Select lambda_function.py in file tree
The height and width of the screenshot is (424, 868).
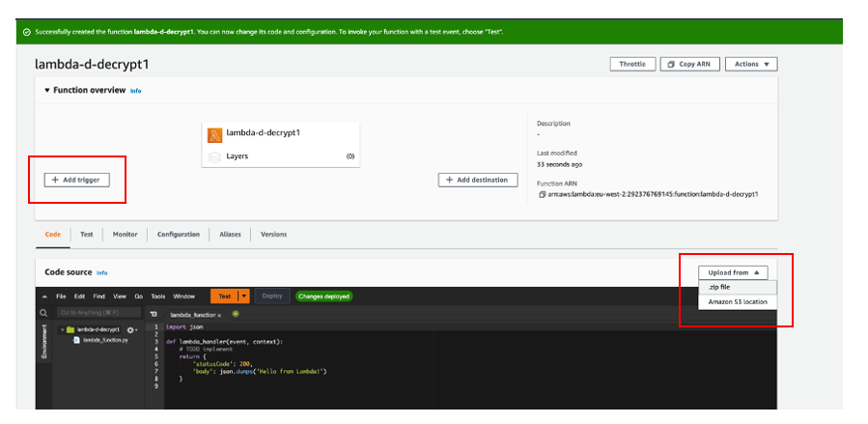[105, 340]
